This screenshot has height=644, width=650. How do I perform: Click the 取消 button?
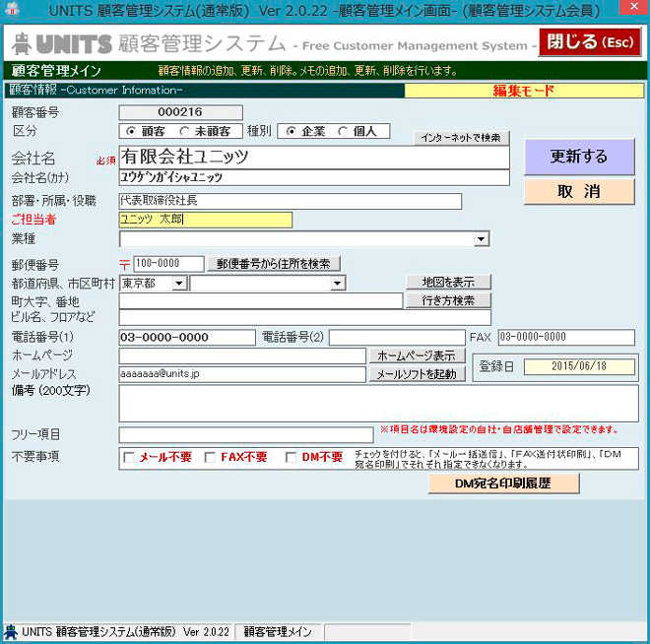pos(579,191)
